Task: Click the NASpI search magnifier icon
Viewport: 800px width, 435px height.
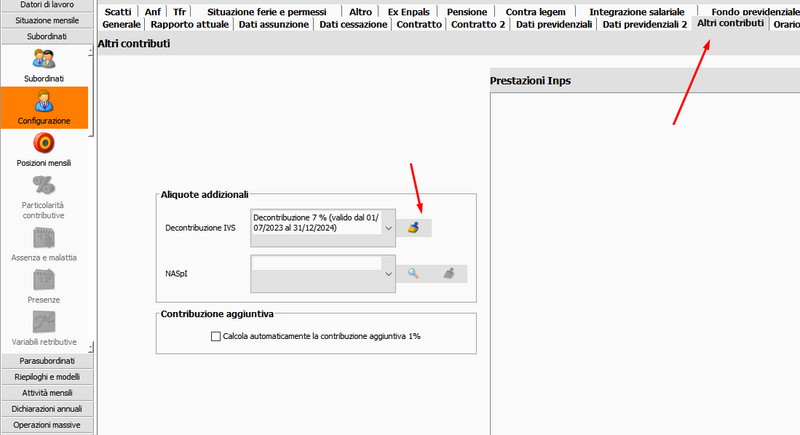Action: (x=414, y=272)
